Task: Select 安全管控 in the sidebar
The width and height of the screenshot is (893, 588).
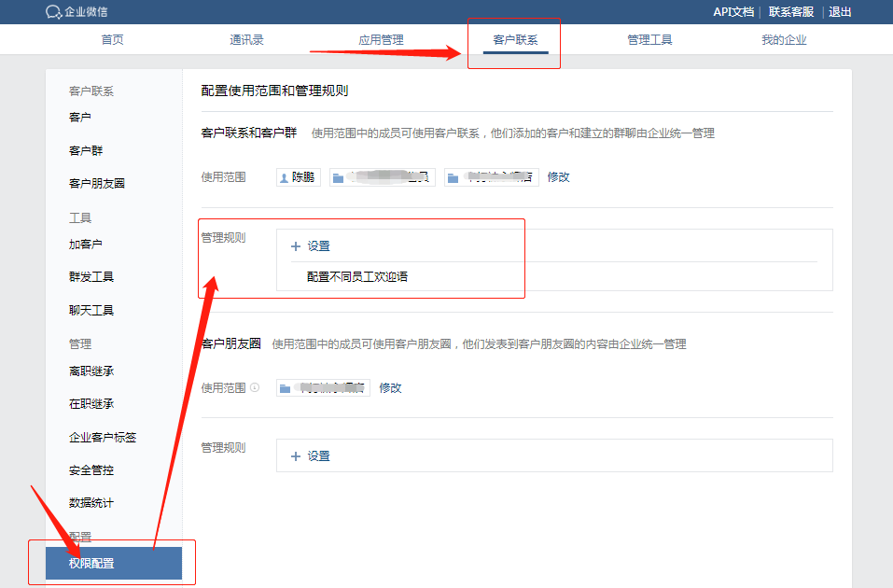Action: [91, 470]
